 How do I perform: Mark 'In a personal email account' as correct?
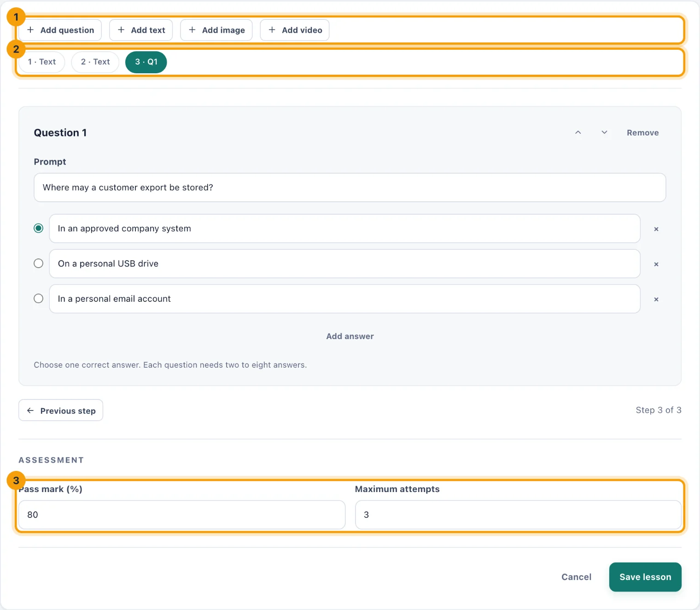coord(39,299)
